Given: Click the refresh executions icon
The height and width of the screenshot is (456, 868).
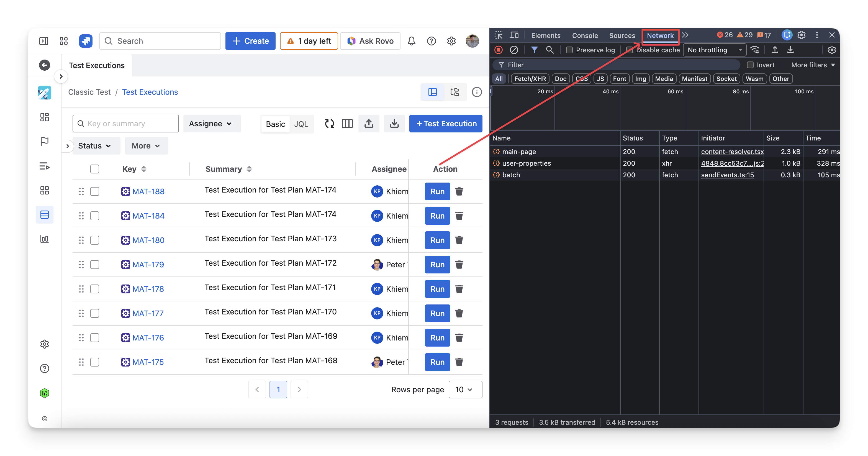Looking at the screenshot, I should (x=329, y=124).
